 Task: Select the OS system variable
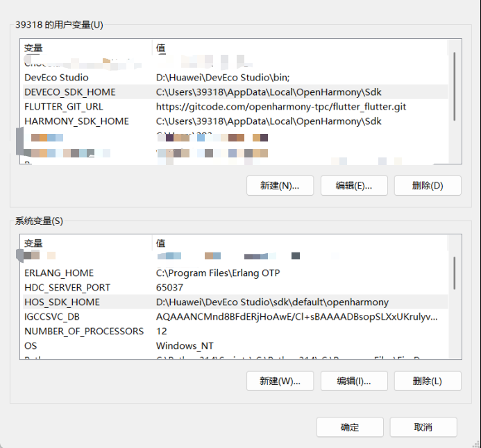point(235,345)
